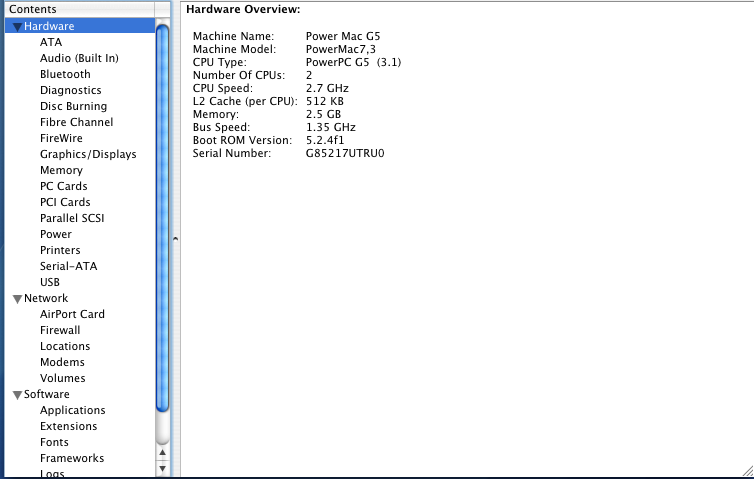The width and height of the screenshot is (754, 479).
Task: Open Power information
Action: click(x=56, y=234)
